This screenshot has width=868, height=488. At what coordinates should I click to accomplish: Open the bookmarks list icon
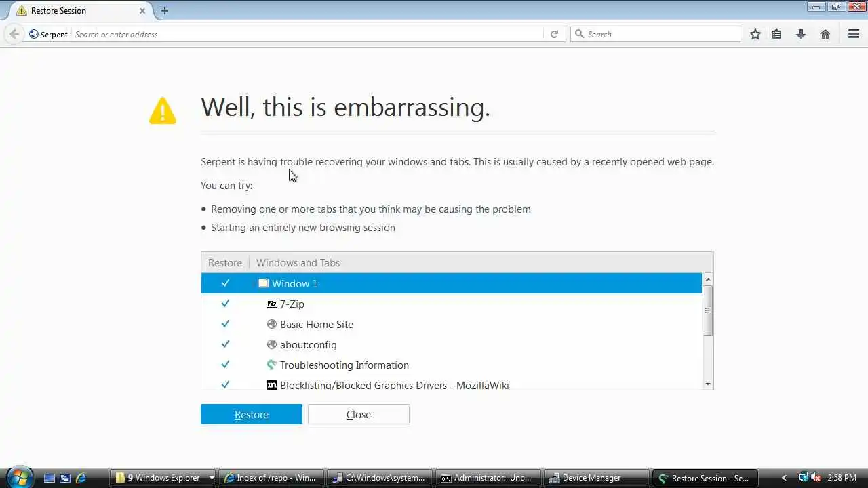click(777, 34)
